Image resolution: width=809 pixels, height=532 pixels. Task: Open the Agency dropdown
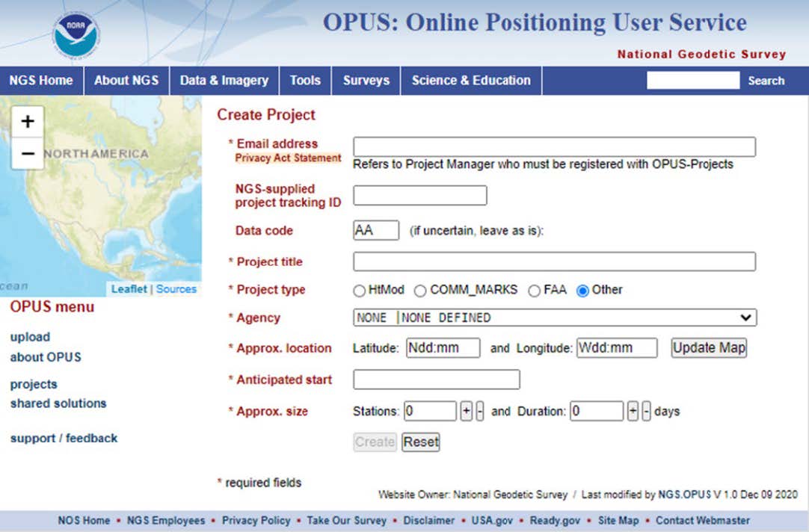click(x=555, y=318)
